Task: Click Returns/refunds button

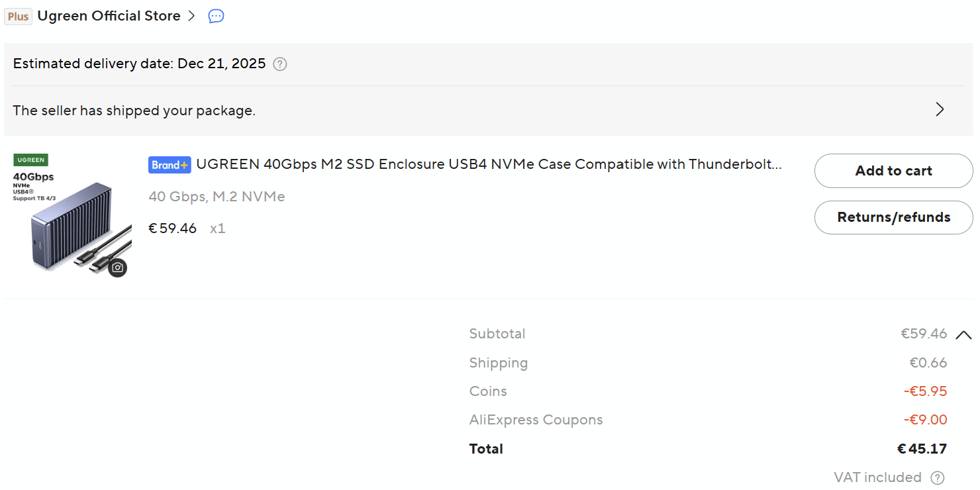Action: click(x=893, y=217)
